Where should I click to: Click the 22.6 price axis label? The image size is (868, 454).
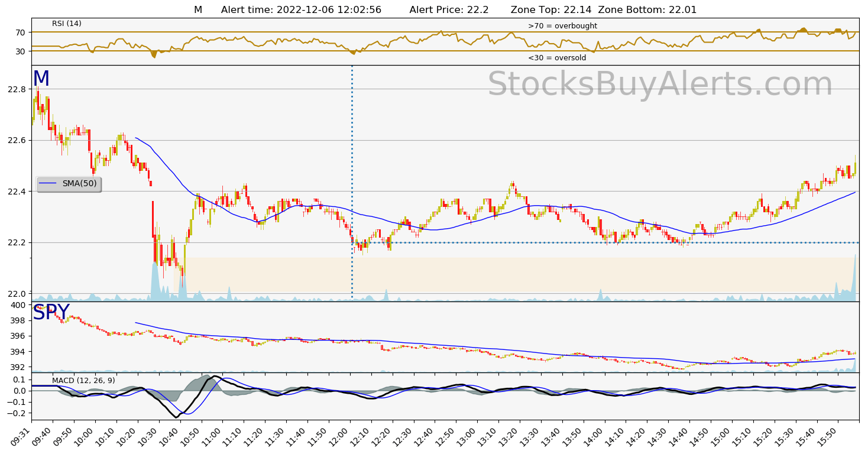(16, 140)
